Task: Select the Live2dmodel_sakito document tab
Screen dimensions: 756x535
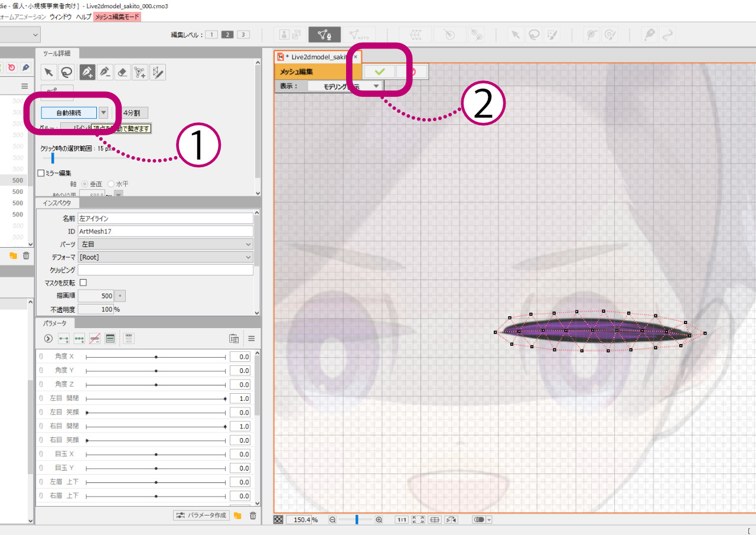Action: click(318, 57)
